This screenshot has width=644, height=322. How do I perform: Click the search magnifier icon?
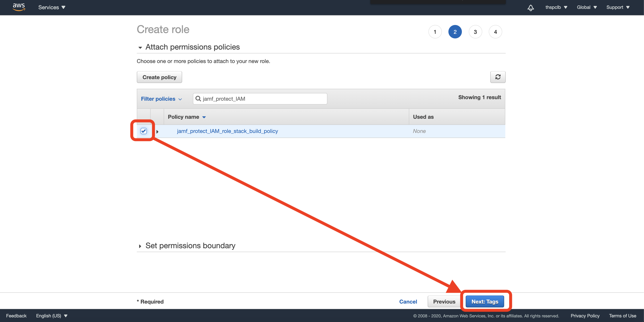198,99
